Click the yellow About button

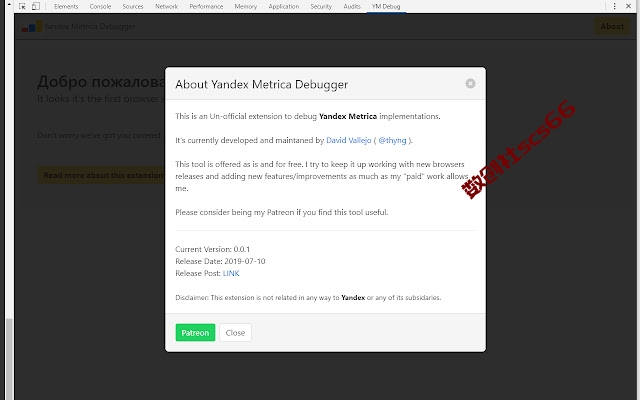612,27
